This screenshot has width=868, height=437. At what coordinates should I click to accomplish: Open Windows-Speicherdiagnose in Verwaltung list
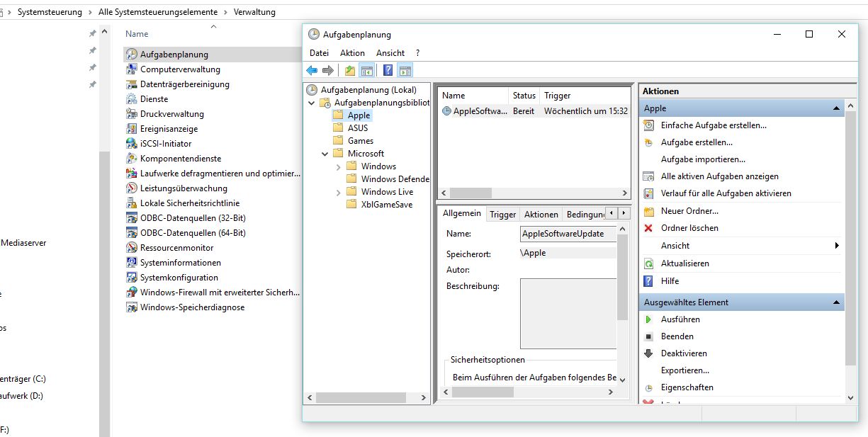pyautogui.click(x=192, y=307)
